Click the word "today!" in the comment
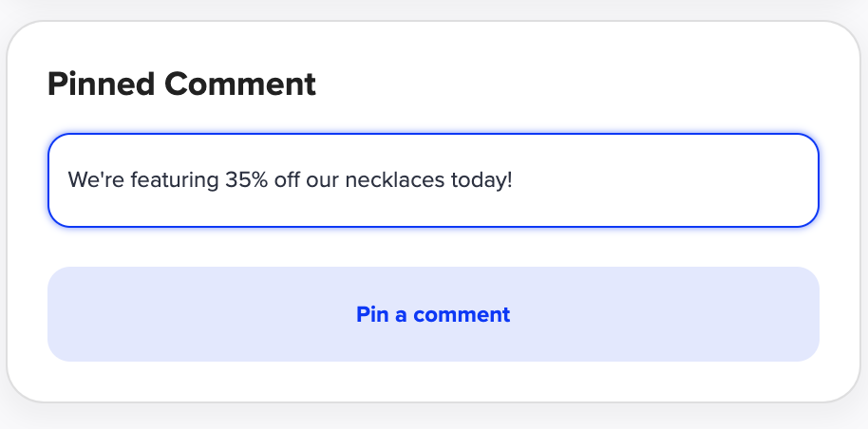The width and height of the screenshot is (868, 429). point(481,179)
